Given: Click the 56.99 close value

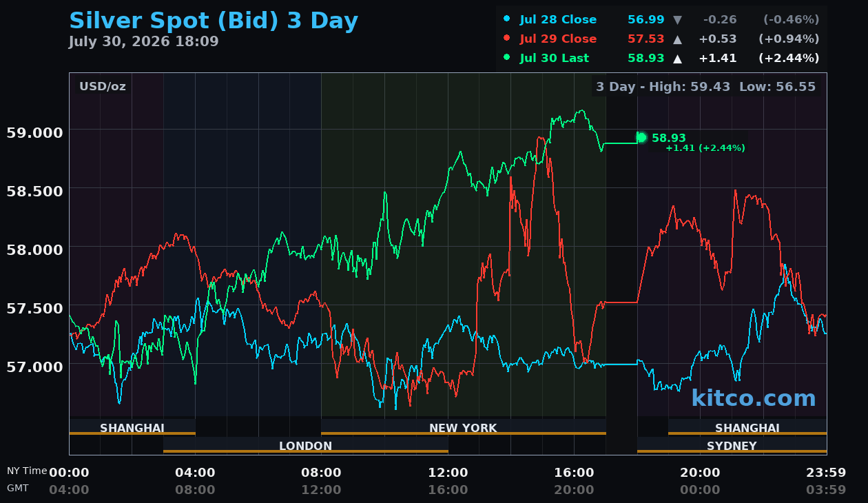Looking at the screenshot, I should [x=646, y=19].
